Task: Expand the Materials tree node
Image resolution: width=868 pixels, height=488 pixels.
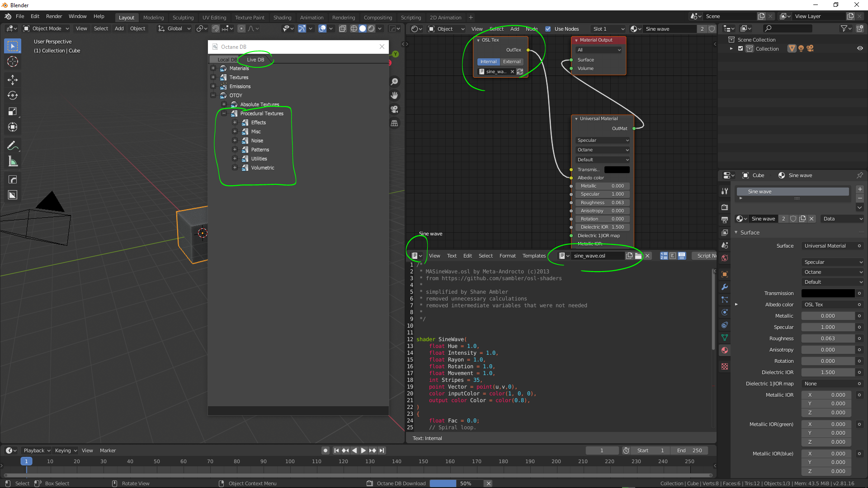Action: 213,68
